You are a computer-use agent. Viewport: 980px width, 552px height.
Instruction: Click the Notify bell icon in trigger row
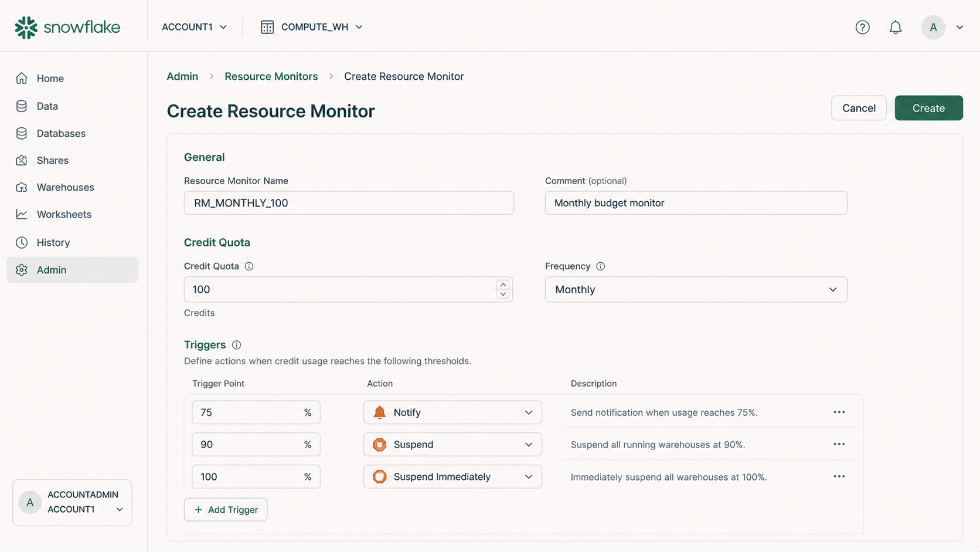tap(380, 412)
